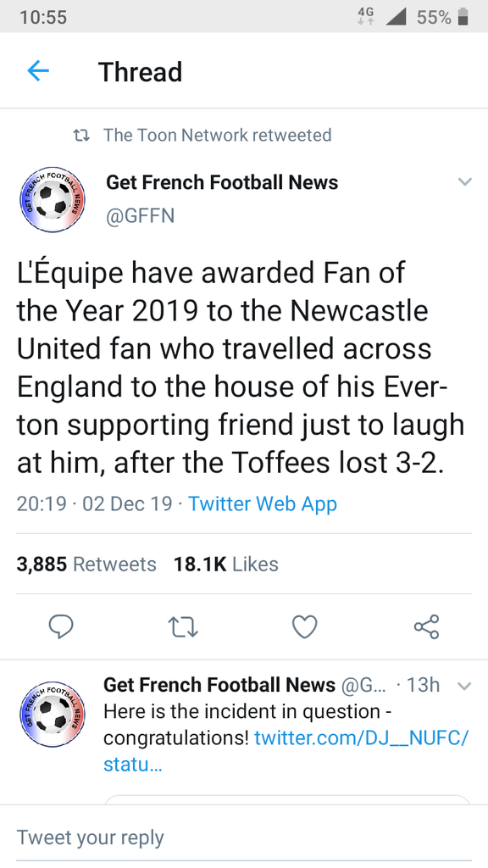The image size is (488, 868).
Task: View the 18.1K Likes list
Action: tap(225, 564)
